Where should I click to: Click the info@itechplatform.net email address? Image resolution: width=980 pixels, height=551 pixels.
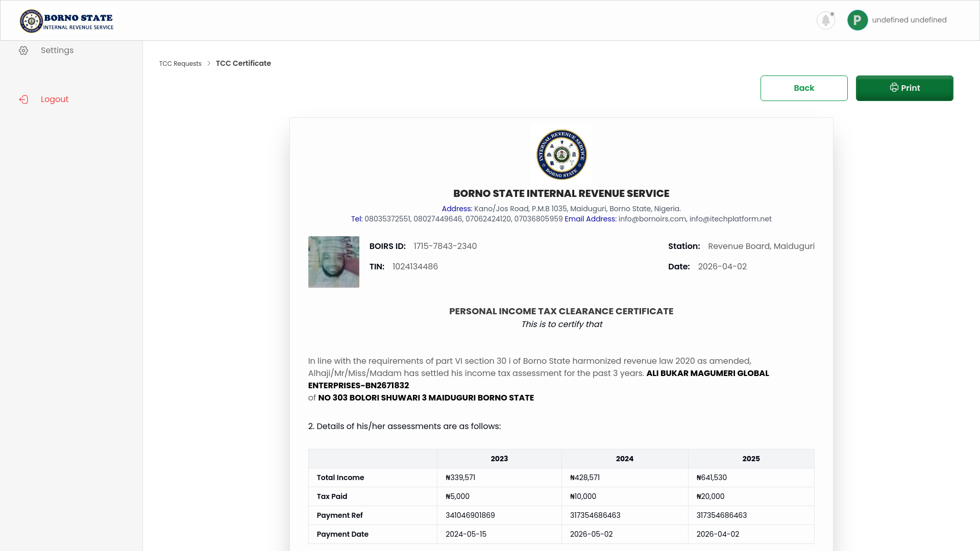730,219
